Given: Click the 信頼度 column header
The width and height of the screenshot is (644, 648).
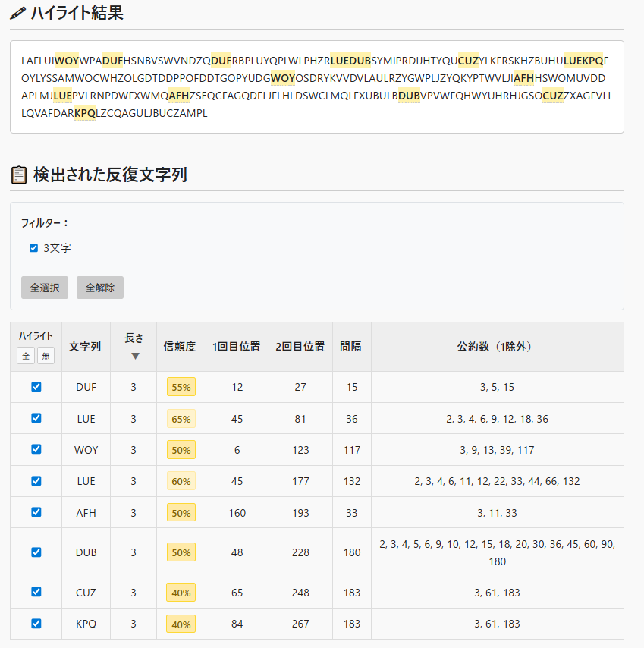Looking at the screenshot, I should pos(180,347).
